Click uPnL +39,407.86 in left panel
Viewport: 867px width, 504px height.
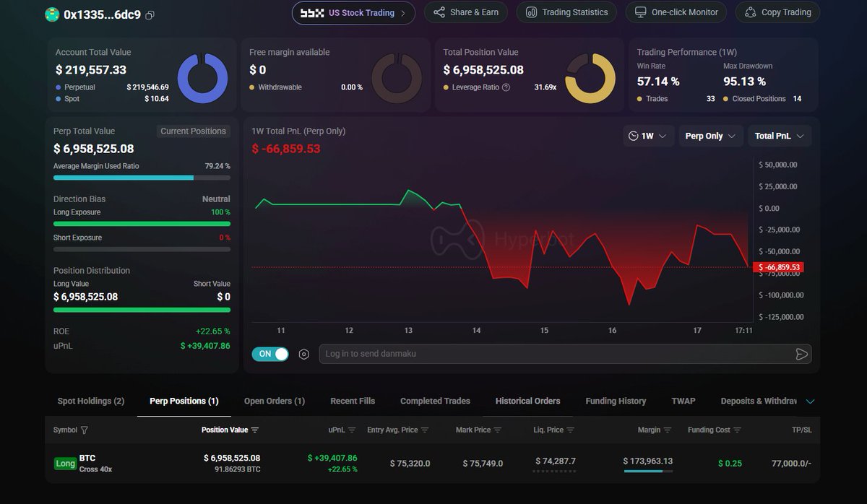205,346
